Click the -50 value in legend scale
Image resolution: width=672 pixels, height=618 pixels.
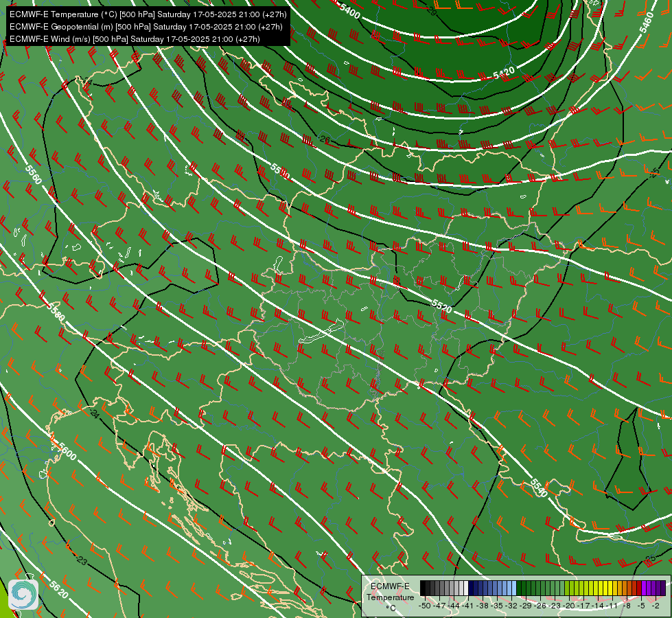pos(425,606)
